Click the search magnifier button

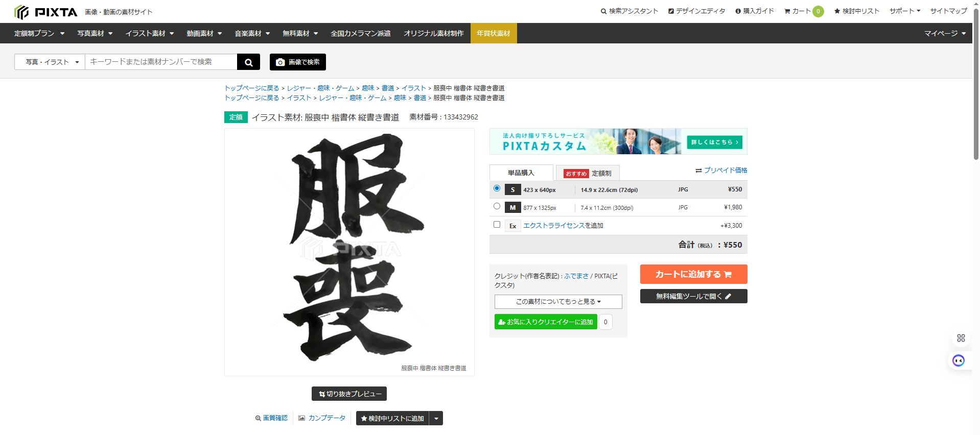249,62
